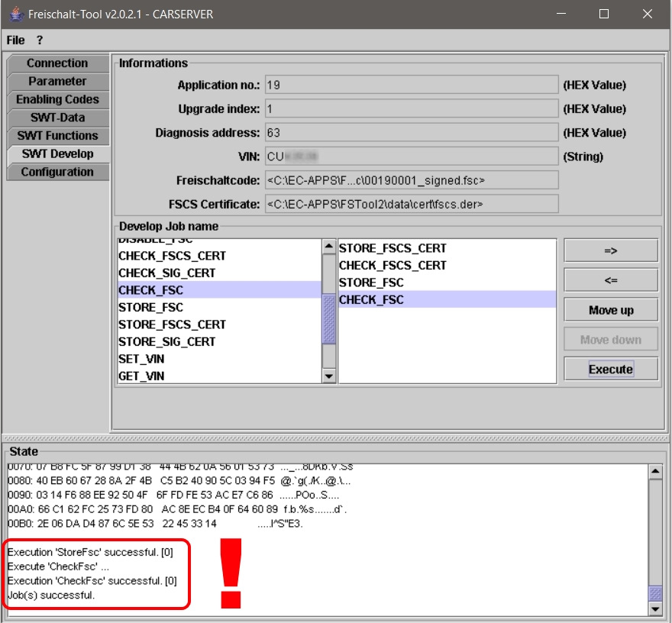Open the SWT-Data tab

(58, 118)
